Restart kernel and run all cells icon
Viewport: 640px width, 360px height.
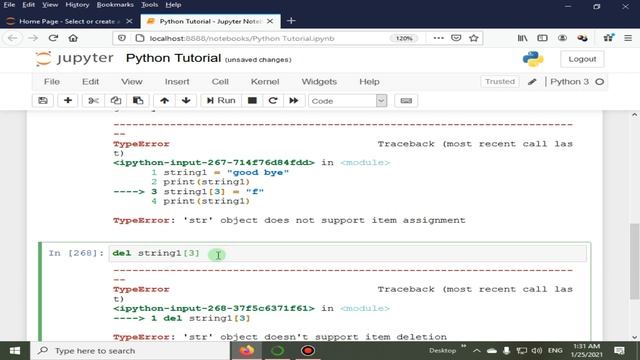pyautogui.click(x=294, y=100)
